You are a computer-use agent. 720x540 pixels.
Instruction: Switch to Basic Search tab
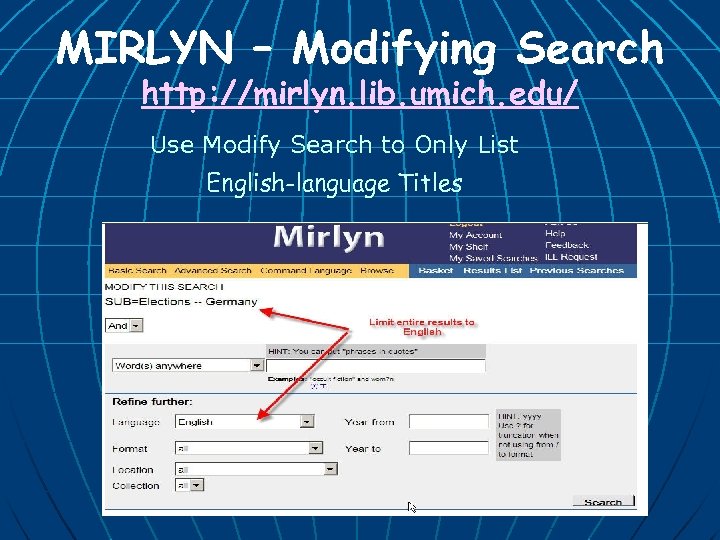tap(137, 270)
